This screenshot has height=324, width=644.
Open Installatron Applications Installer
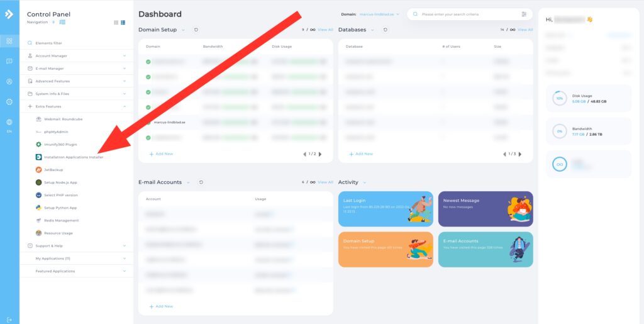74,157
